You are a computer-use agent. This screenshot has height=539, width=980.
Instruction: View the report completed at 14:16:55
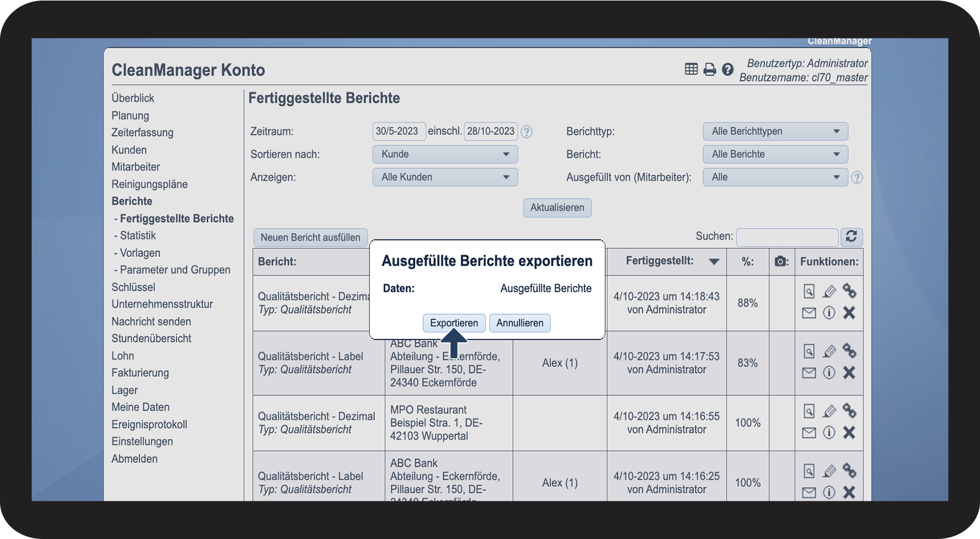[809, 411]
